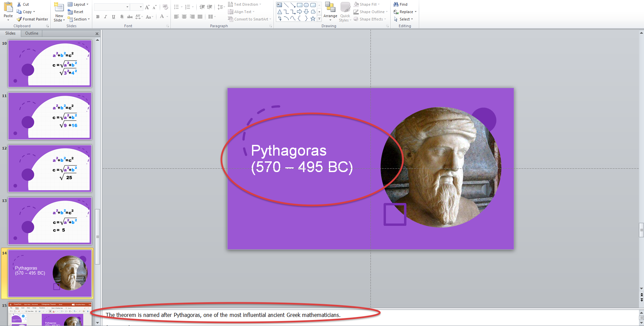
Task: Click Decrease Font Size icon
Action: click(154, 7)
